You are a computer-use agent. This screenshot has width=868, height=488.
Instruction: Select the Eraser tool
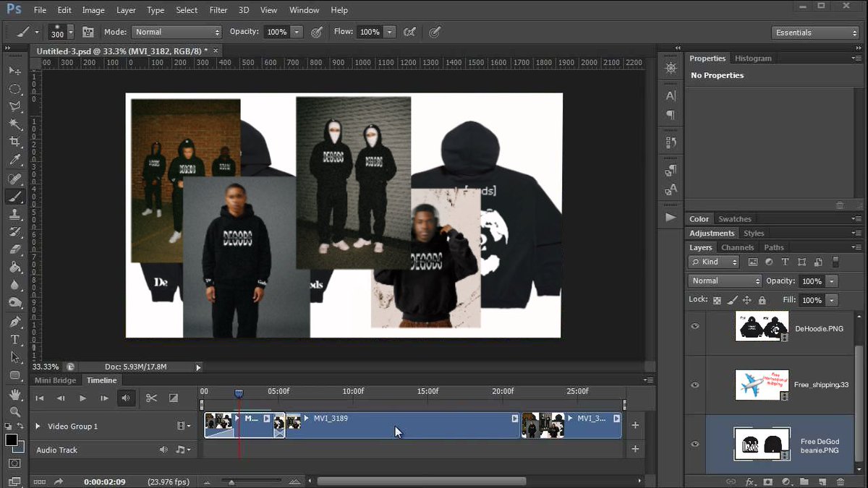coord(14,249)
